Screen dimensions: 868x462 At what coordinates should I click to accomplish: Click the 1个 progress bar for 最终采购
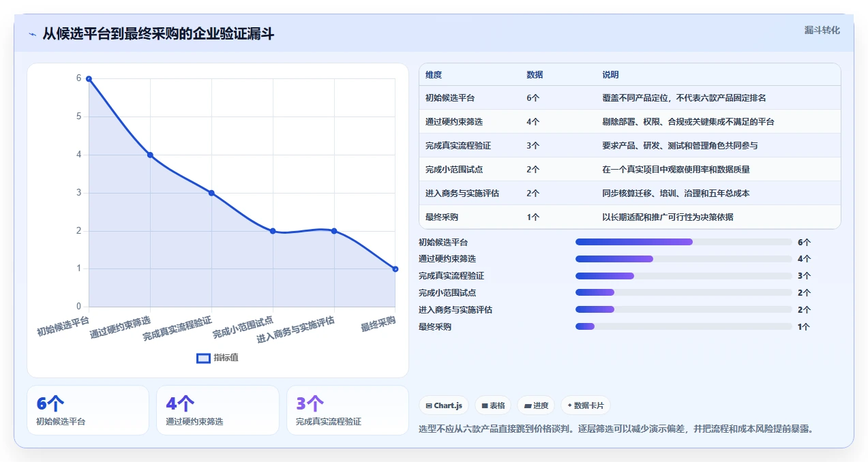[683, 326]
